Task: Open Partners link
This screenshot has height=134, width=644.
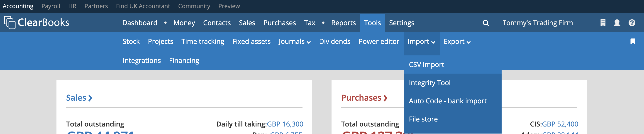Action: (x=96, y=6)
